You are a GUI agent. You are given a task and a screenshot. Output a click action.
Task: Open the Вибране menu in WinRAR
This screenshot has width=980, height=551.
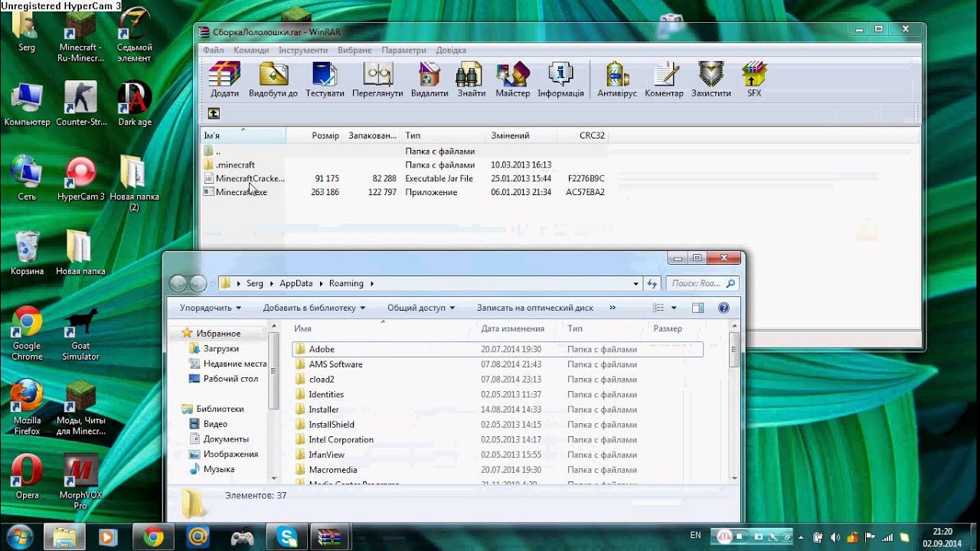[354, 51]
